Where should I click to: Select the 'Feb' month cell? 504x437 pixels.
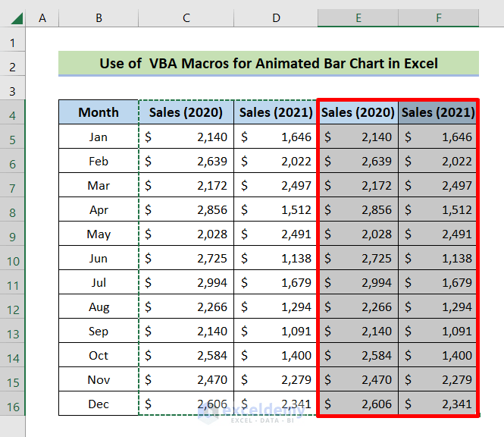[x=99, y=161]
